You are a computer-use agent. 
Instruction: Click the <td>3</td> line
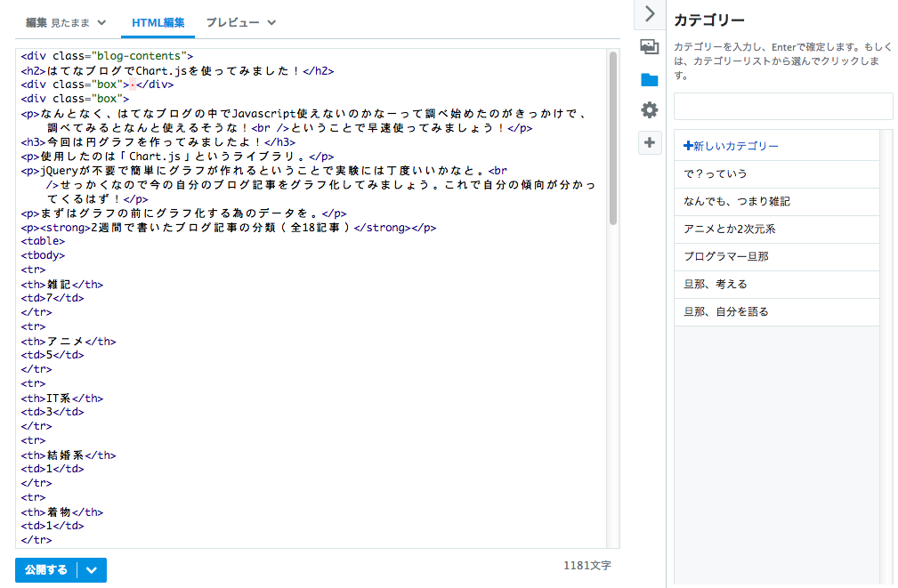tap(53, 412)
